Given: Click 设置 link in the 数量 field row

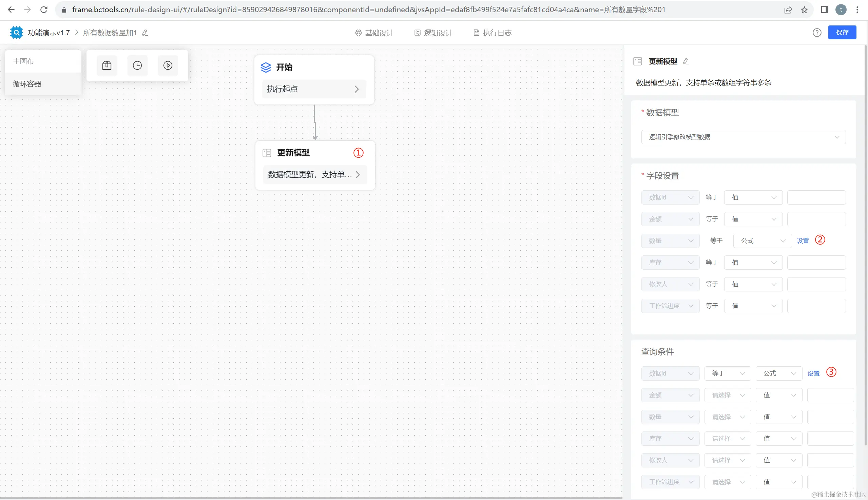Looking at the screenshot, I should [x=803, y=241].
